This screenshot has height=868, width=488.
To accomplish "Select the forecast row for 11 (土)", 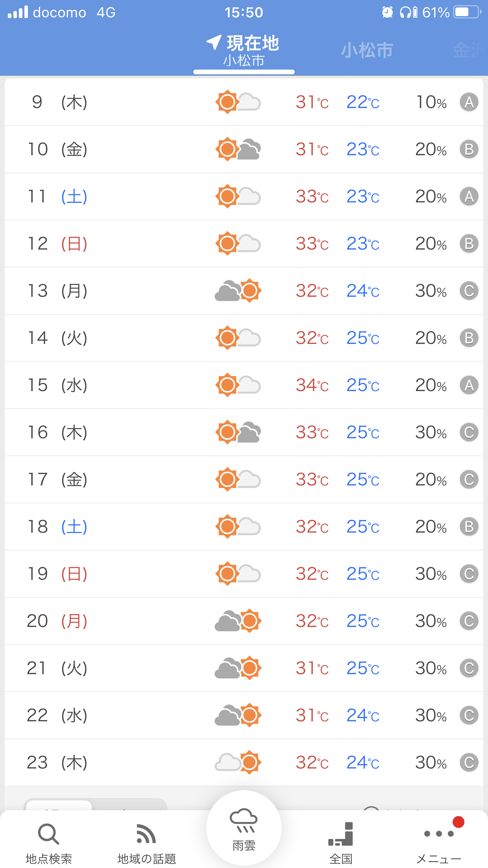I will (244, 197).
